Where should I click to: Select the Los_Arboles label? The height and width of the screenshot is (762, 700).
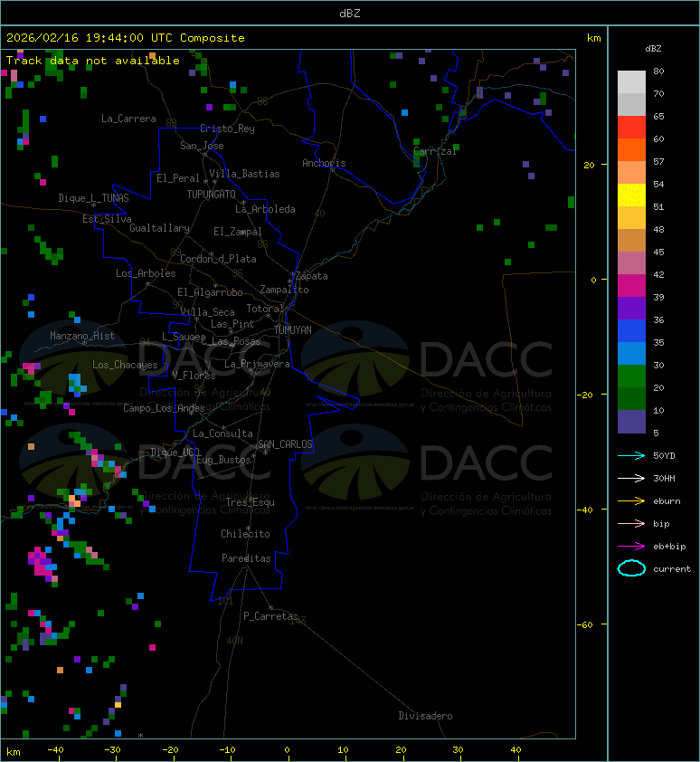coord(146,273)
